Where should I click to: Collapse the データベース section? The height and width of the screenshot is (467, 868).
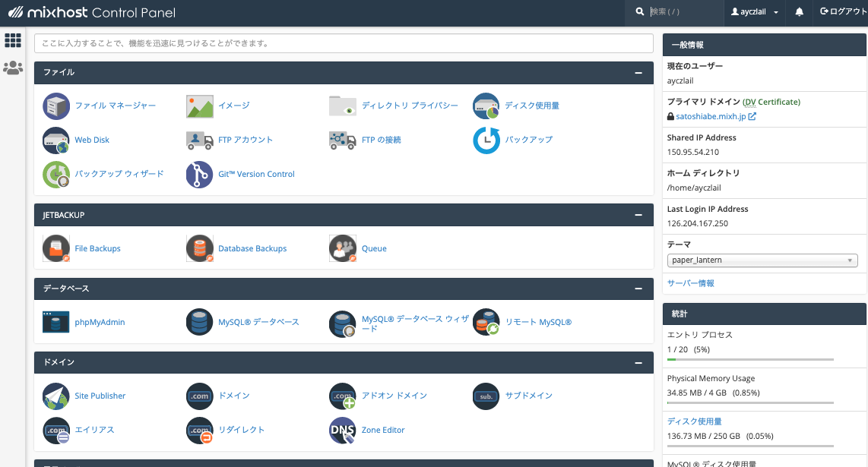[x=638, y=289]
